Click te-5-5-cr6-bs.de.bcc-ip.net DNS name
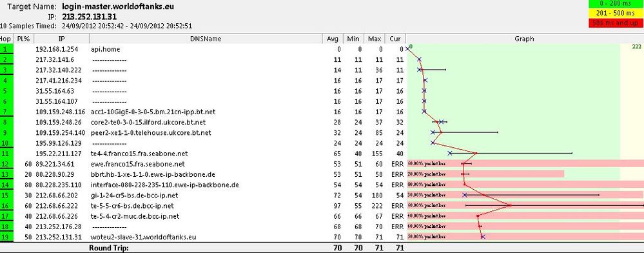644x253 pixels. [132, 206]
